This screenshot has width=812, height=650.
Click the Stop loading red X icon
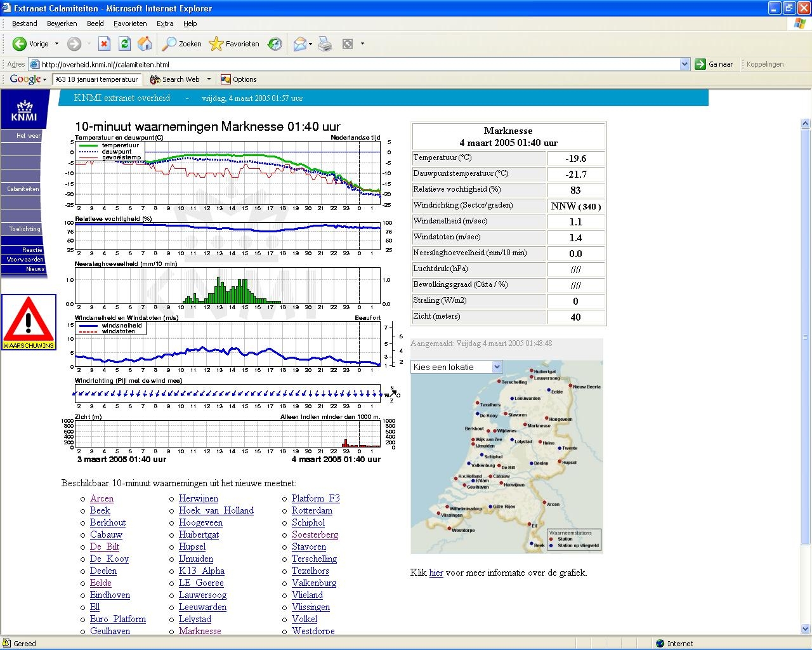tap(105, 44)
